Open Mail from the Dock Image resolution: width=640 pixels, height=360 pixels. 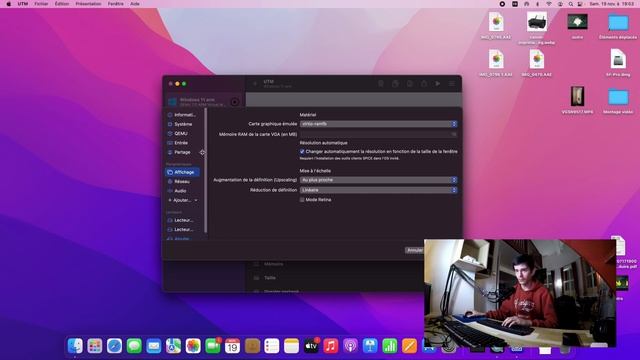154,346
